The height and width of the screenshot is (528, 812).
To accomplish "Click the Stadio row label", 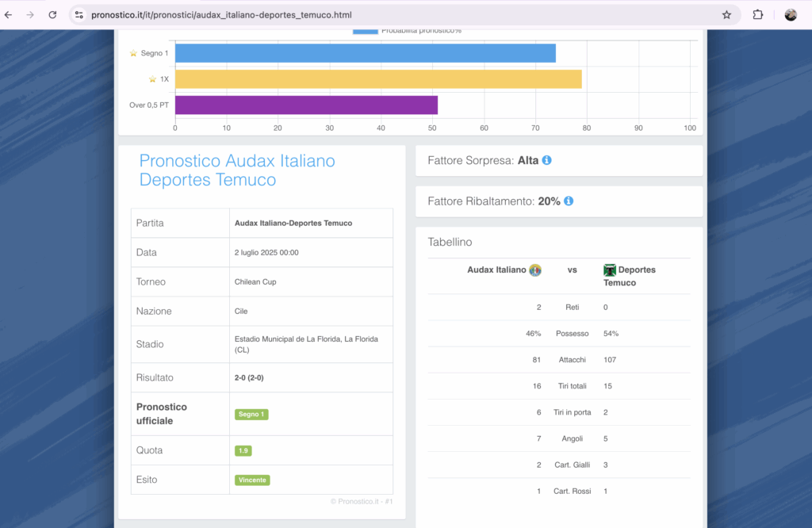I will tap(150, 344).
